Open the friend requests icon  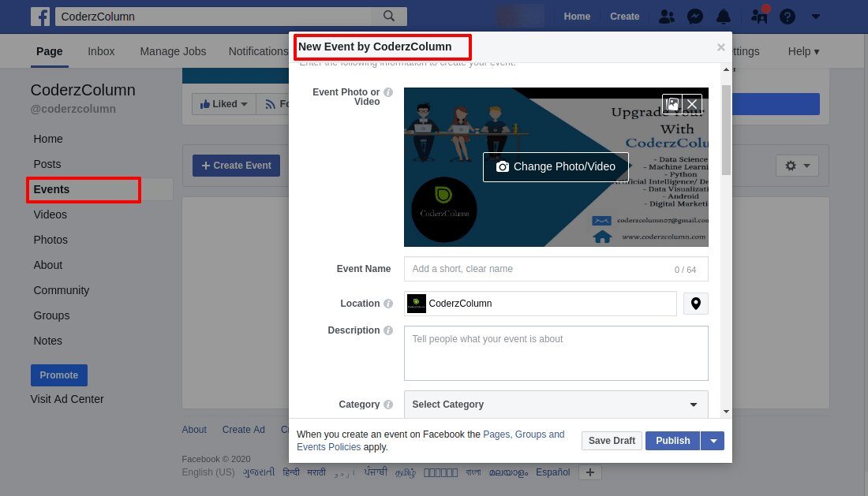click(x=667, y=17)
